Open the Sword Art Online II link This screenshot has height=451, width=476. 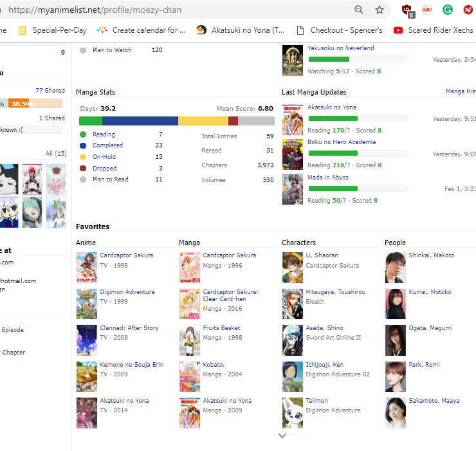(x=333, y=338)
